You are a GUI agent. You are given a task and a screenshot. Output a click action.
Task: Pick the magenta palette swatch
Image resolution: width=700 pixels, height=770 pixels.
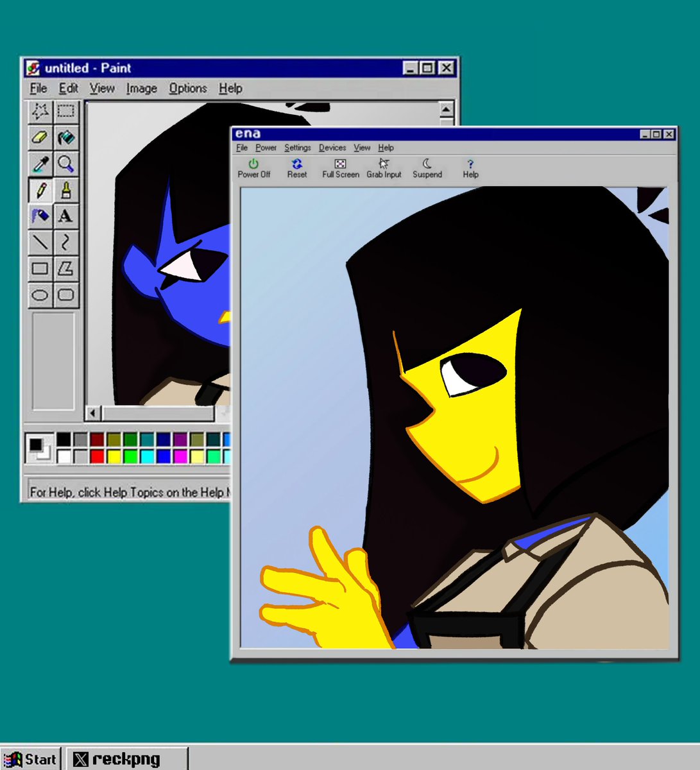(x=180, y=456)
